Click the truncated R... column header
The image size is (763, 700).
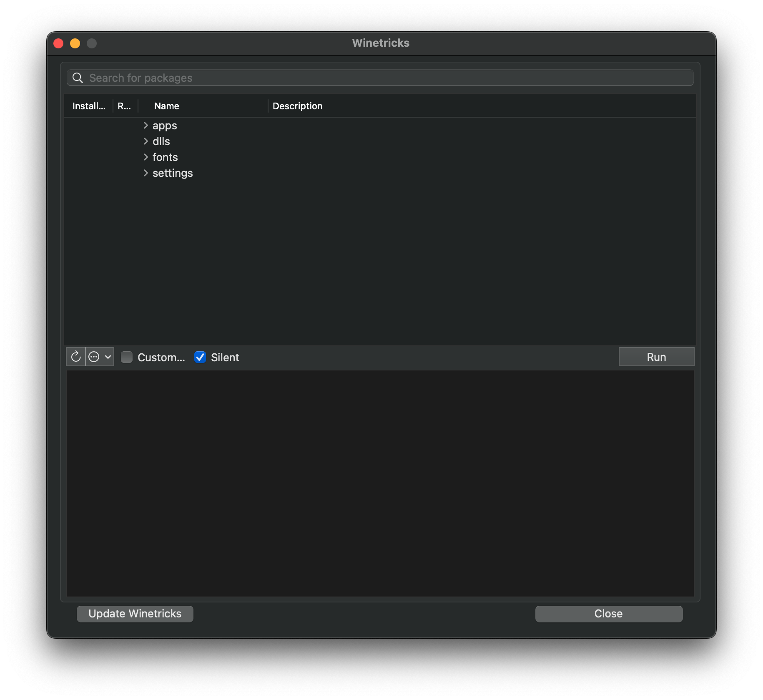click(124, 106)
